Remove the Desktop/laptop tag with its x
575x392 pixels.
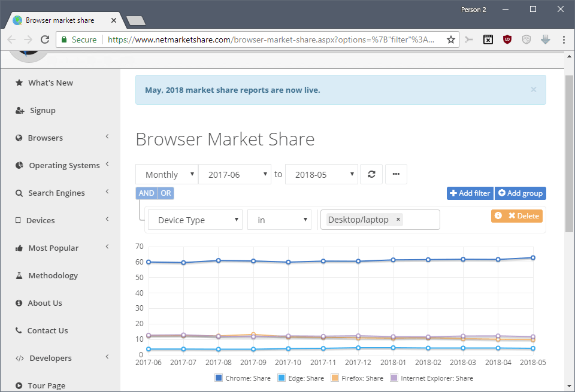pos(398,220)
